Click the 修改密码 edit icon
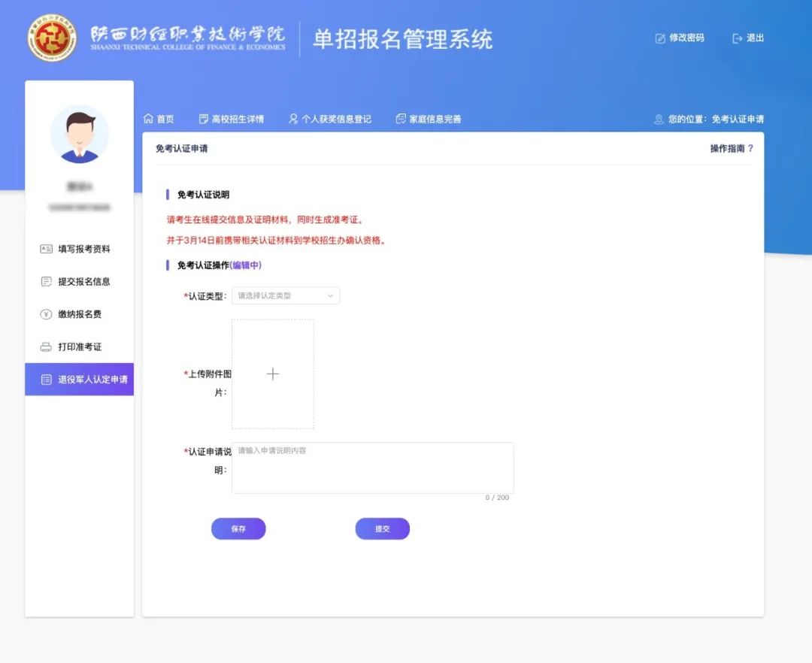The width and height of the screenshot is (812, 663). [660, 38]
